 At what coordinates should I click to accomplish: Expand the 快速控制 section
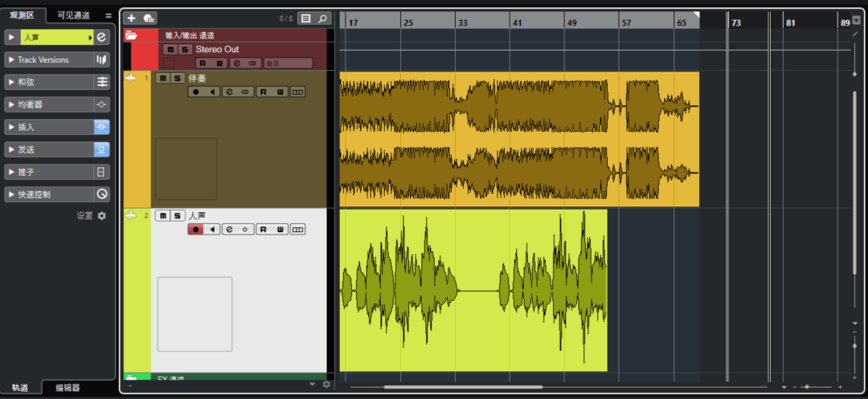click(11, 194)
